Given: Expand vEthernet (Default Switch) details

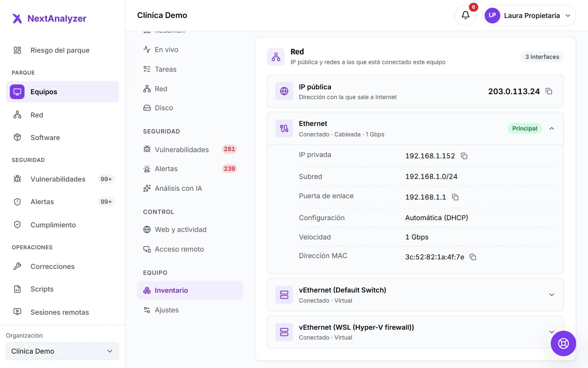Looking at the screenshot, I should pos(552,295).
